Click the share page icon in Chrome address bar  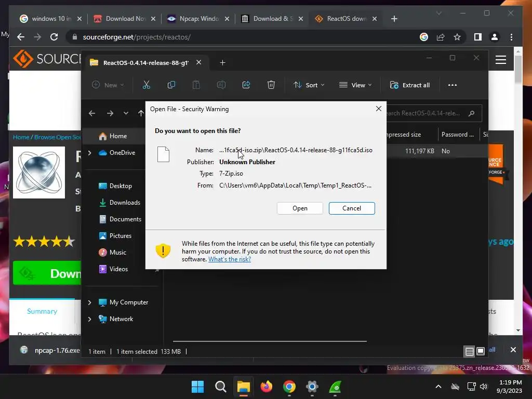pos(441,37)
